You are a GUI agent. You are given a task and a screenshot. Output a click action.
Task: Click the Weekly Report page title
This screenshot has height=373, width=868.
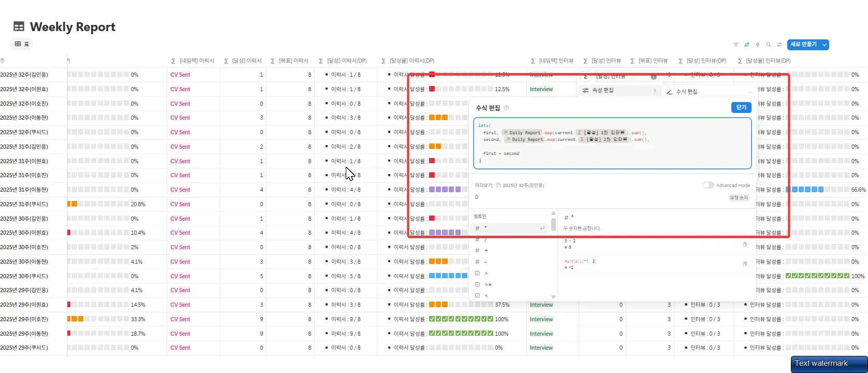pyautogui.click(x=72, y=27)
